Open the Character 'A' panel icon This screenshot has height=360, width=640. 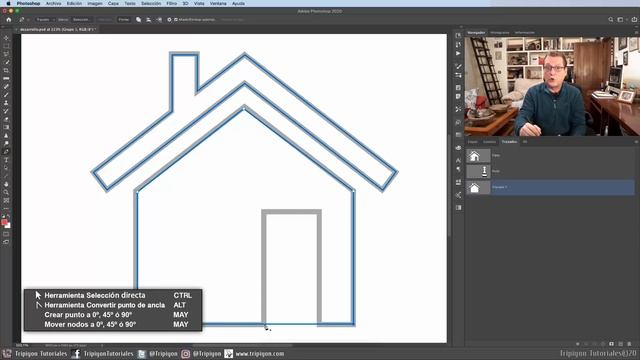tap(458, 160)
